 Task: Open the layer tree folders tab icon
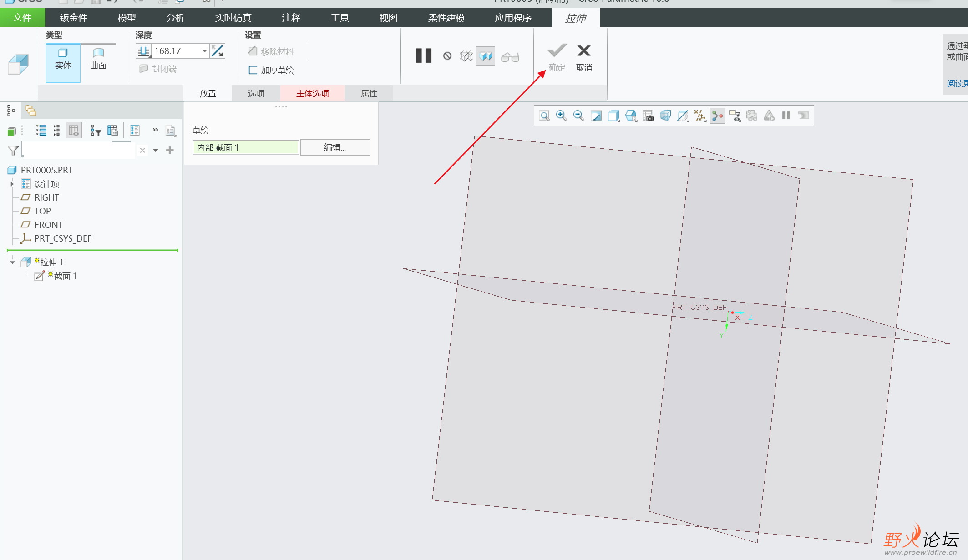31,111
